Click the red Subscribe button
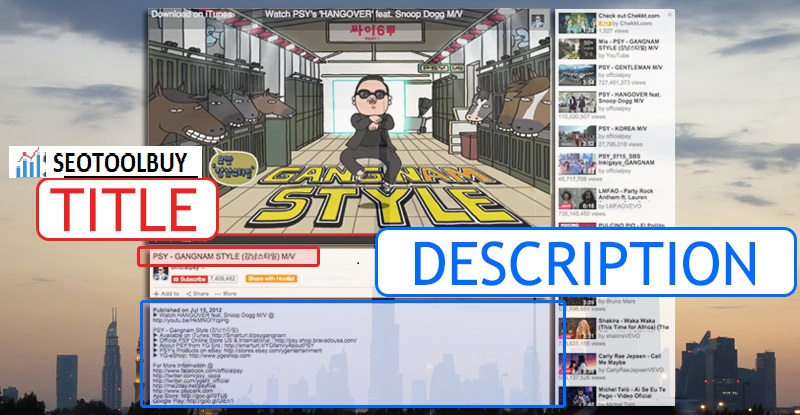The image size is (800, 415). [x=189, y=279]
